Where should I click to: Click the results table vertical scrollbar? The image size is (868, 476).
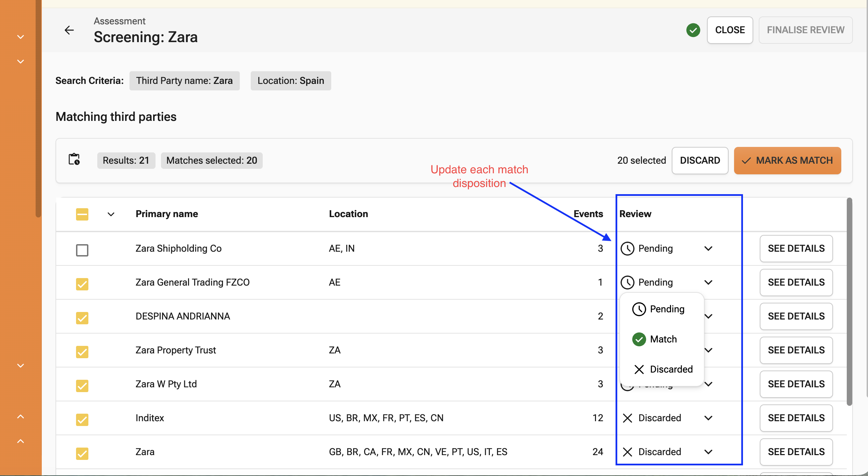[849, 301]
